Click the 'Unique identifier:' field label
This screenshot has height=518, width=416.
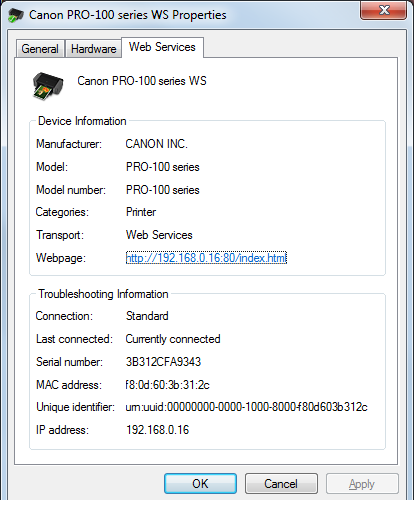(x=75, y=407)
